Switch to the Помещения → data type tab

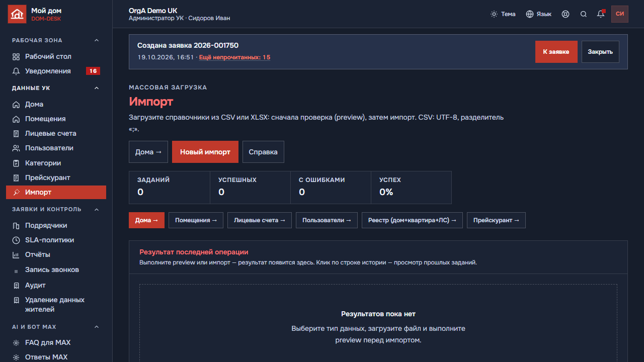(196, 220)
